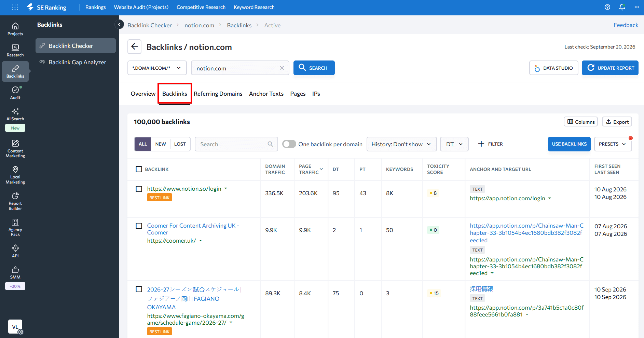Collapse the Backlinks side panel
This screenshot has height=338, width=644.
point(119,24)
